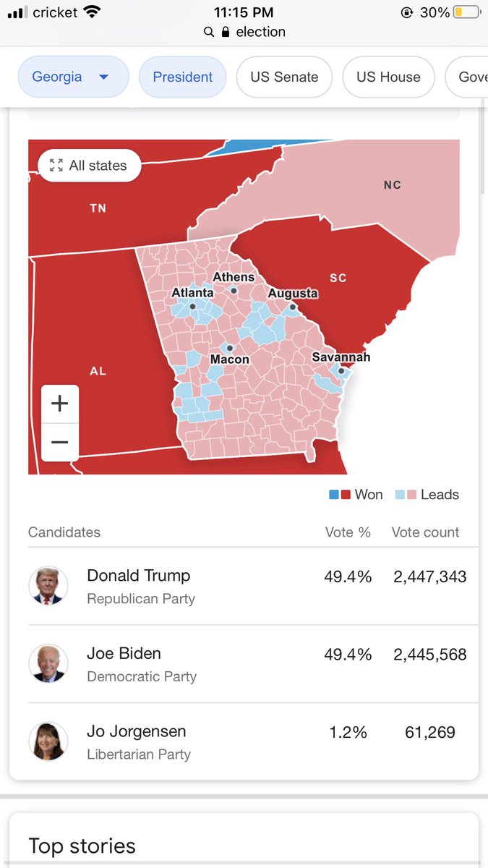Tap the election address bar text

260,32
